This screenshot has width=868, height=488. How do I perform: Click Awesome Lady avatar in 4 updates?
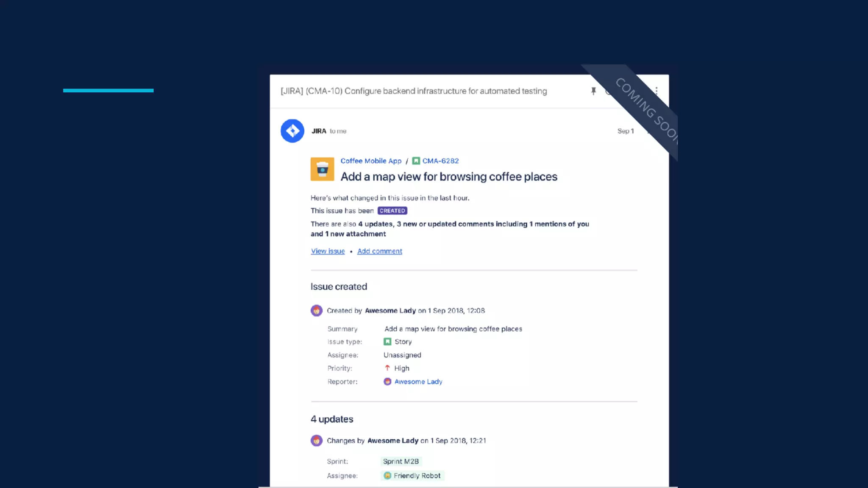coord(316,441)
